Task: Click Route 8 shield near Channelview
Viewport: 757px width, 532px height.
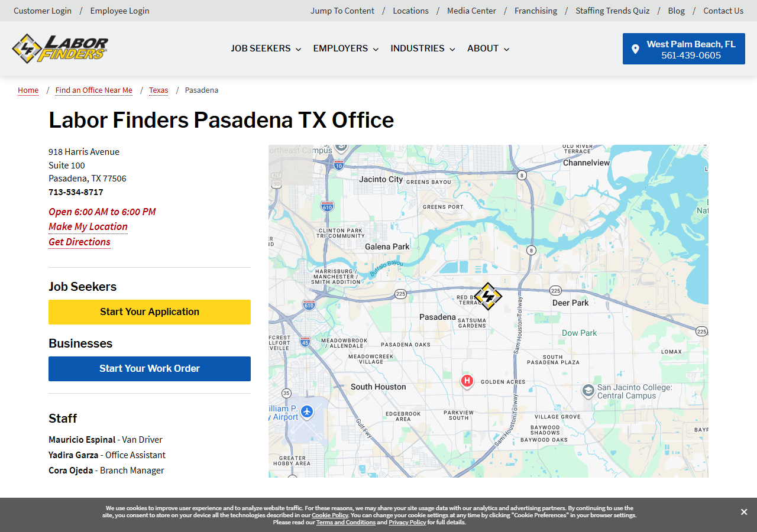Action: click(x=522, y=175)
